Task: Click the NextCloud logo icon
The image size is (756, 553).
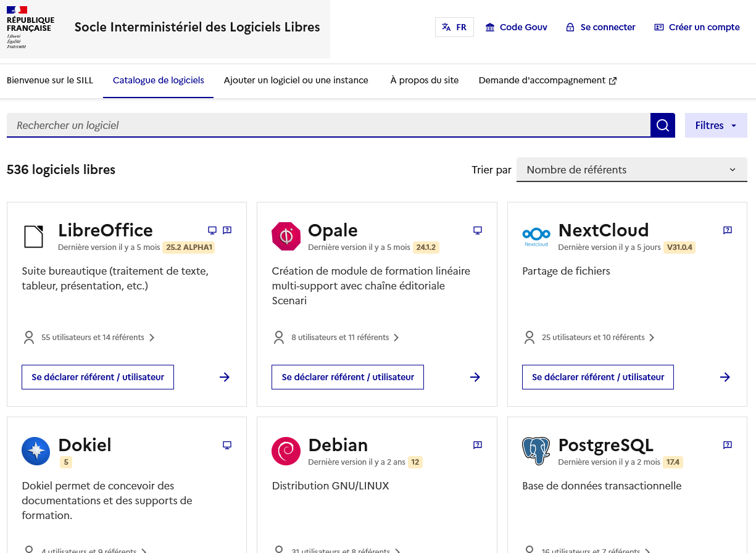Action: pyautogui.click(x=536, y=235)
